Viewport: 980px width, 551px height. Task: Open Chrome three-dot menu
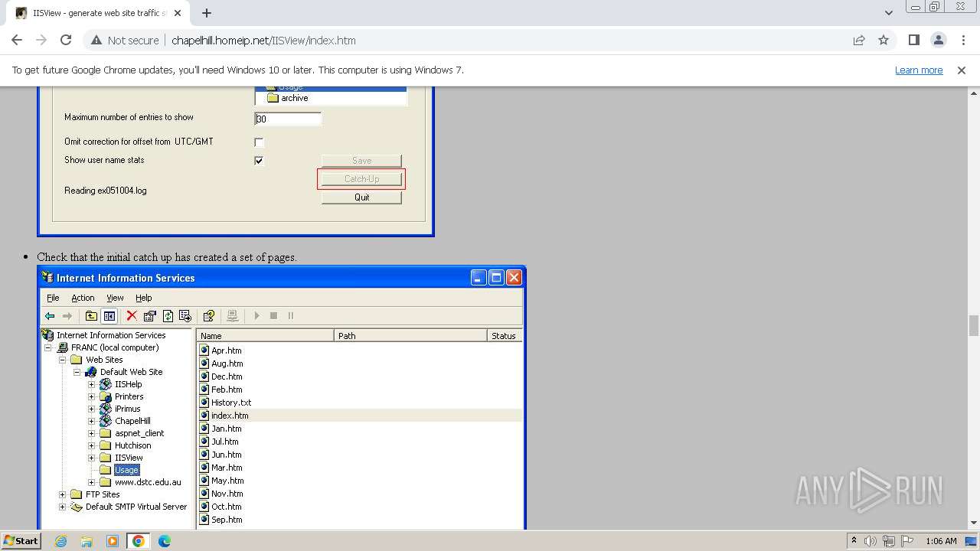point(963,40)
